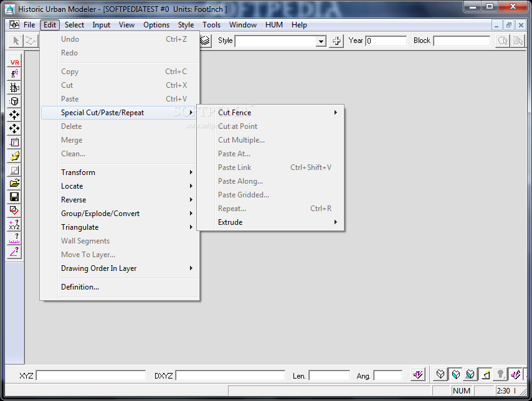Click the Block input field
Viewport: 532px width, 401px height.
462,40
